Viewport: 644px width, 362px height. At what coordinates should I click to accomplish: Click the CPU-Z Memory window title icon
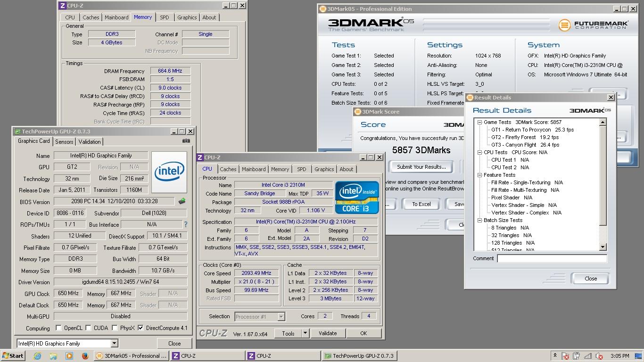point(63,6)
